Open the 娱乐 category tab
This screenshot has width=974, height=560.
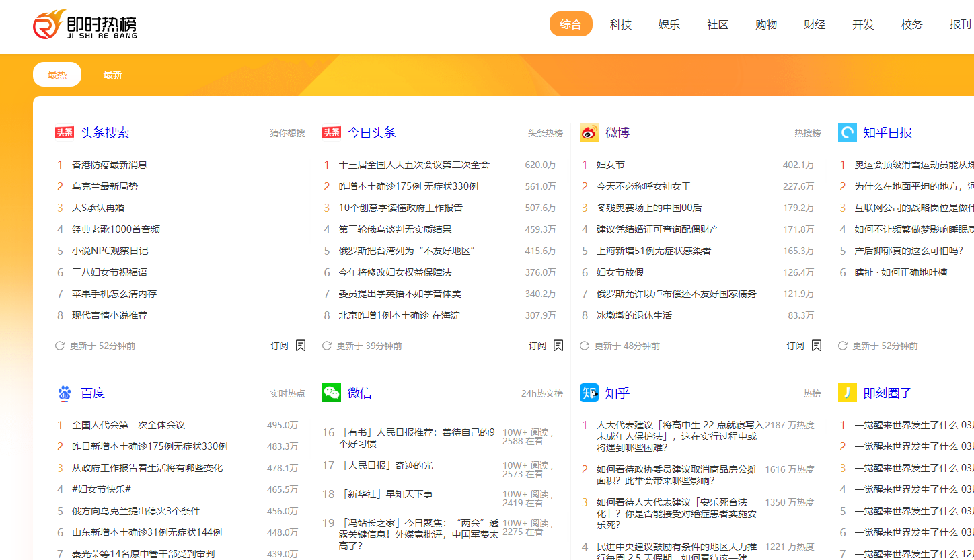coord(669,24)
